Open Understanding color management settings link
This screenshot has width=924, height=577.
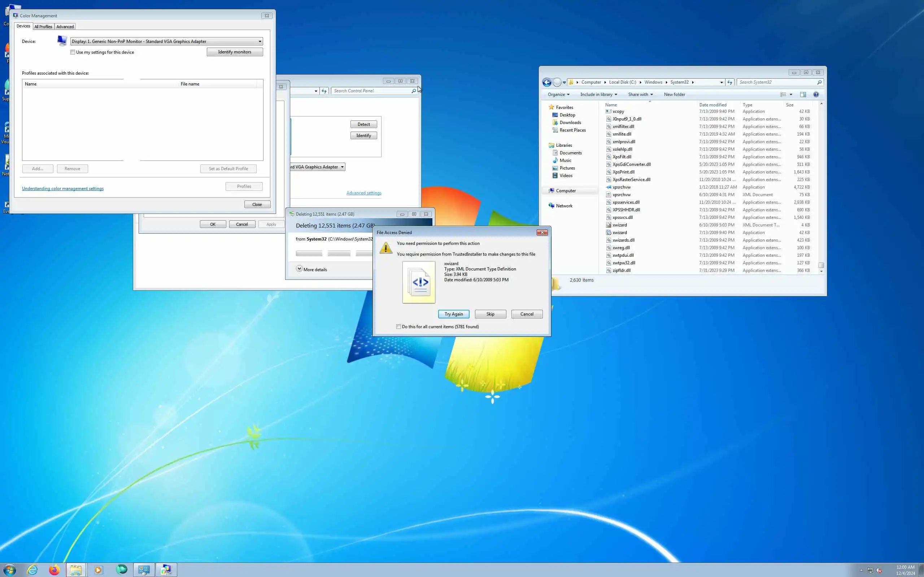[x=62, y=189]
